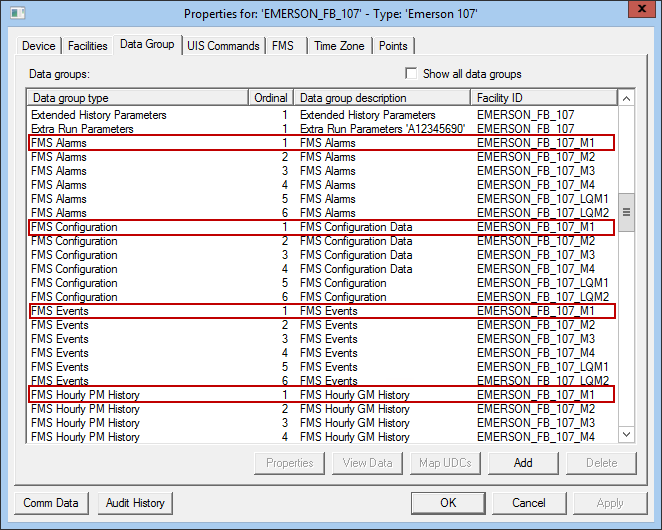Click the vertical scrollbar thumb
This screenshot has width=662, height=530.
[627, 212]
